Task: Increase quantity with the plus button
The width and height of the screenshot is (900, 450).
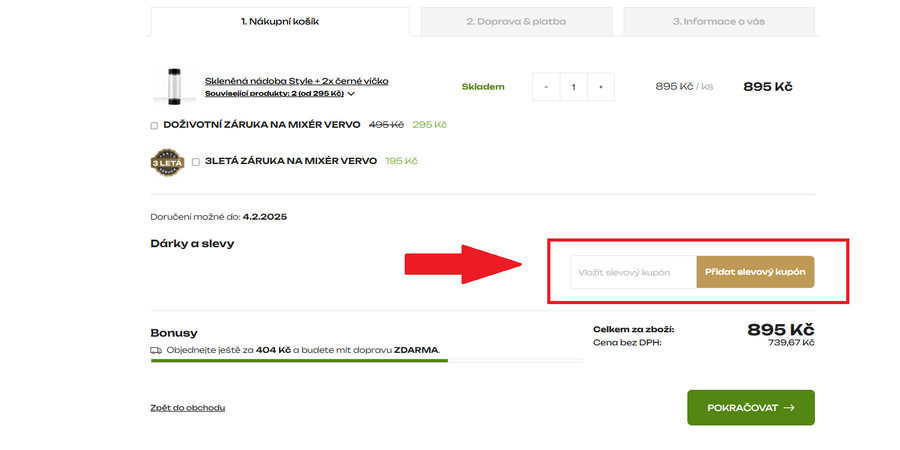Action: pos(600,87)
